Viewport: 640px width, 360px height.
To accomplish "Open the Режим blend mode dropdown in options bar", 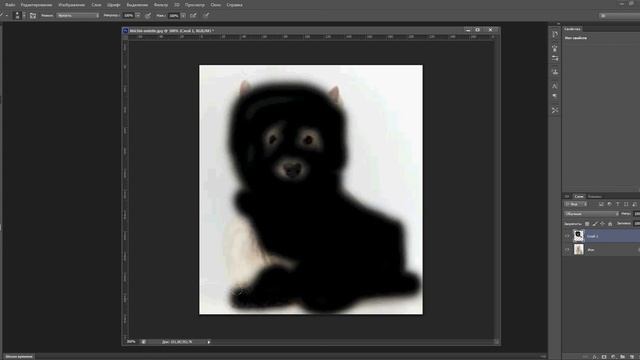I will point(78,16).
